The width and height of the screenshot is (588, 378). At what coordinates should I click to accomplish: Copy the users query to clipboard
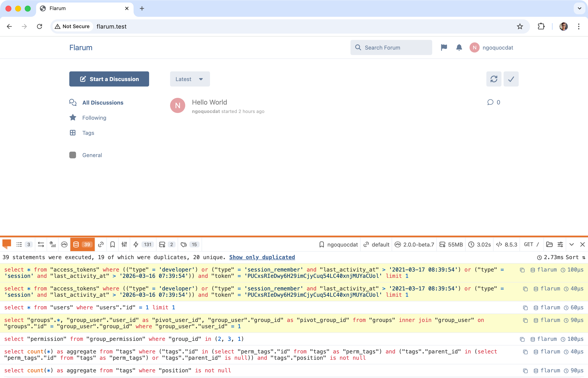pos(525,308)
